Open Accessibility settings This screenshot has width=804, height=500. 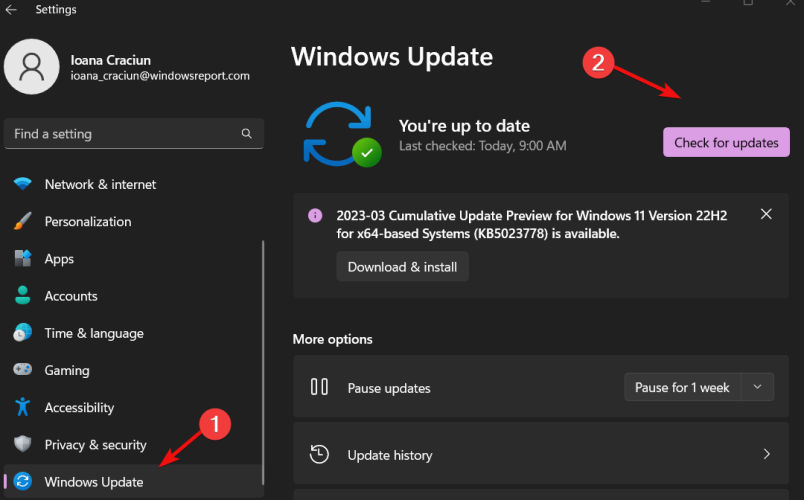(133, 408)
